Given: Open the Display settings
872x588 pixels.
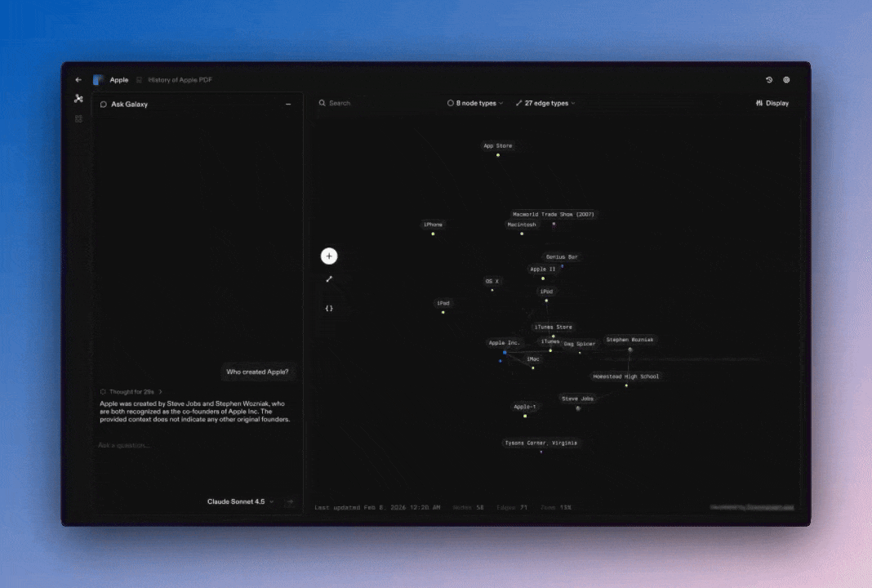Looking at the screenshot, I should click(772, 103).
